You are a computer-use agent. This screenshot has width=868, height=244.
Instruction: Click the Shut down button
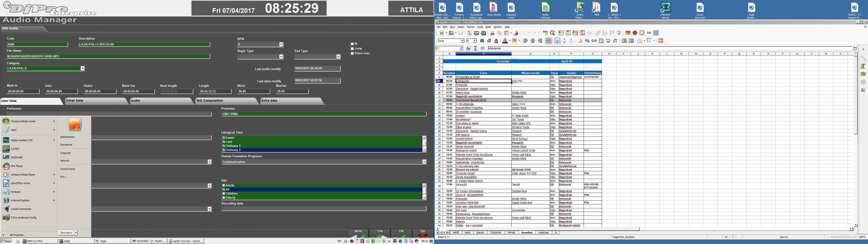coord(66,233)
